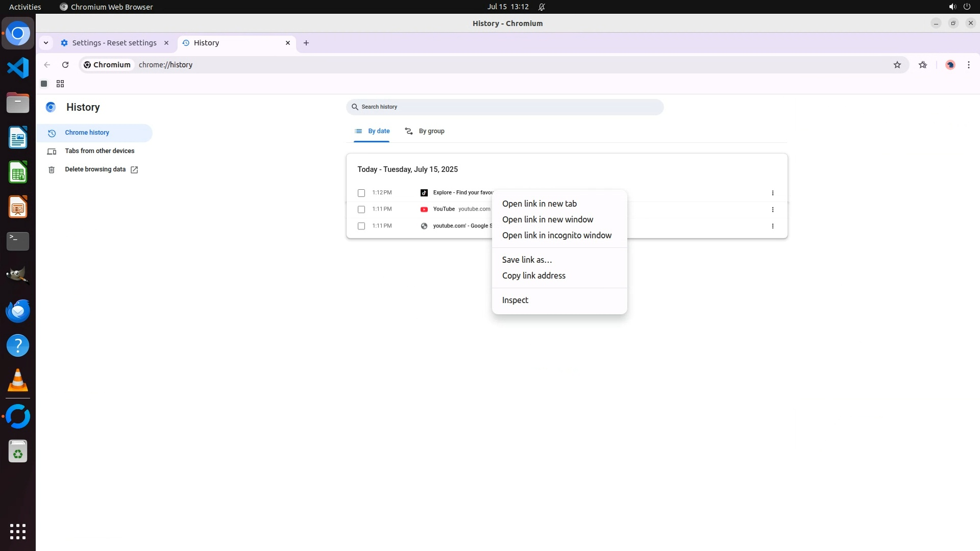Click the Delete browsing data trash icon
The width and height of the screenshot is (980, 551).
pos(52,170)
